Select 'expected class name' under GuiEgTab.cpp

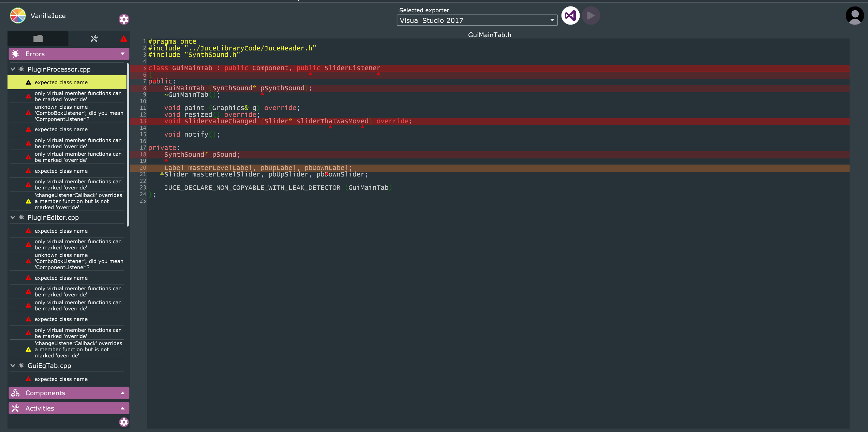pyautogui.click(x=67, y=379)
